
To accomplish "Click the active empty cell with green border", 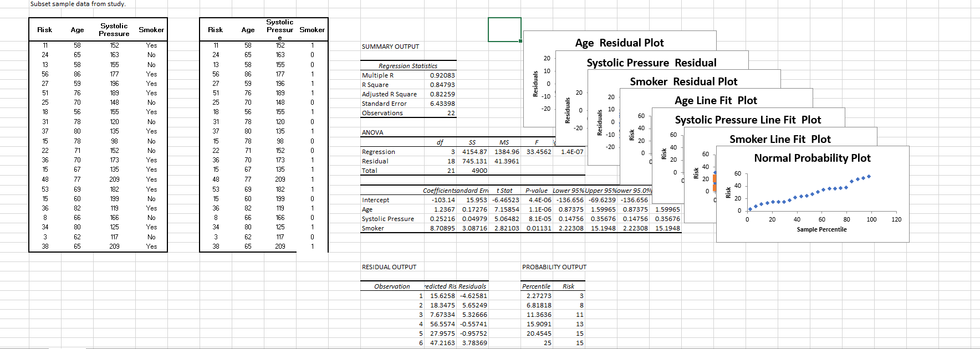I will pyautogui.click(x=504, y=29).
